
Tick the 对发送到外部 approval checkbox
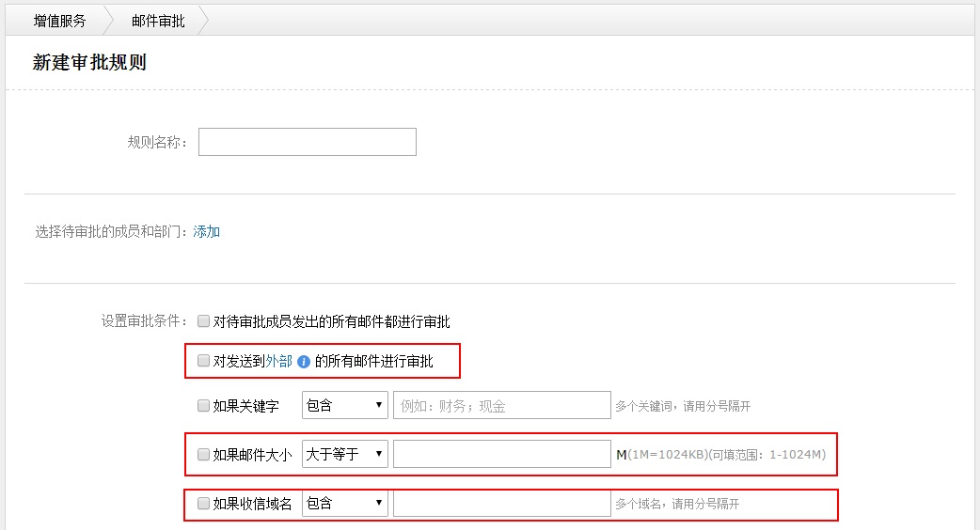pos(203,361)
